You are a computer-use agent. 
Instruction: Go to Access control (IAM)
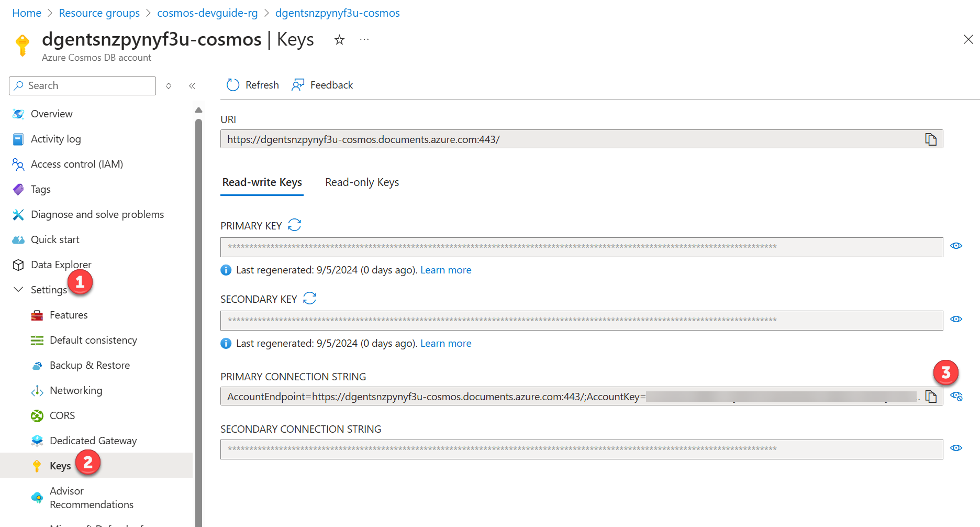click(76, 164)
